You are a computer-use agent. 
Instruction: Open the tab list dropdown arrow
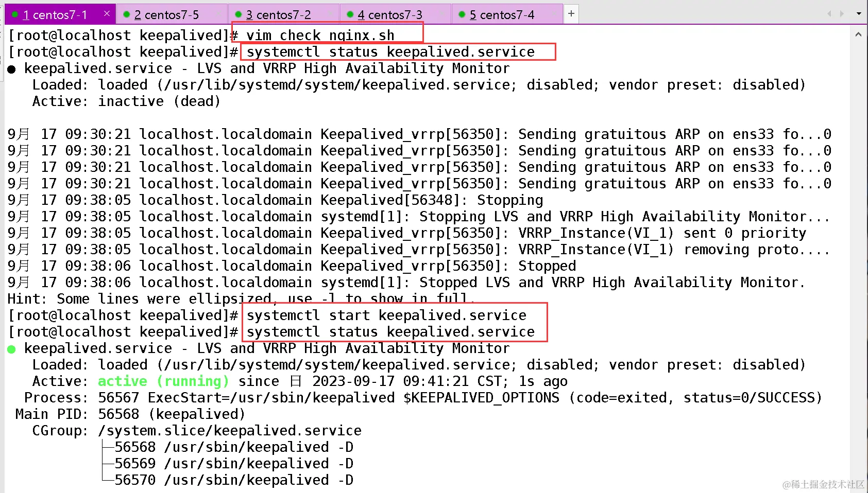(859, 14)
